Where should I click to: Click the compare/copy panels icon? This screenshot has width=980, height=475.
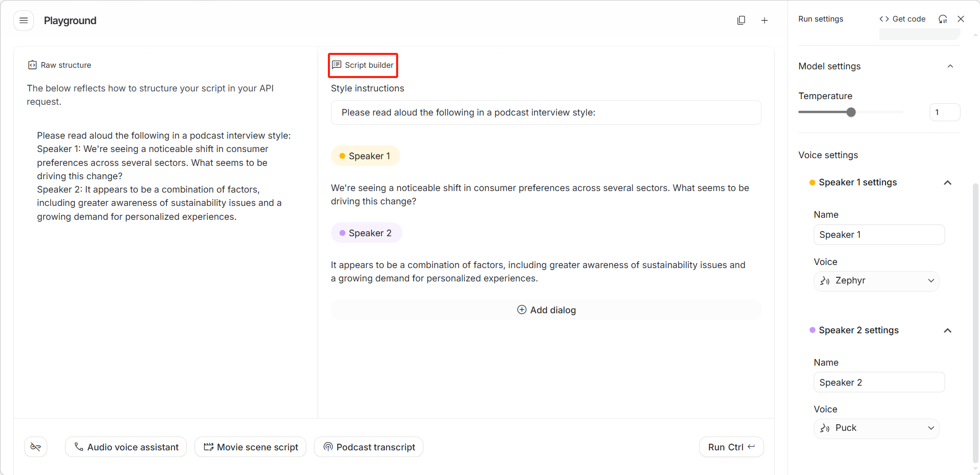(741, 21)
